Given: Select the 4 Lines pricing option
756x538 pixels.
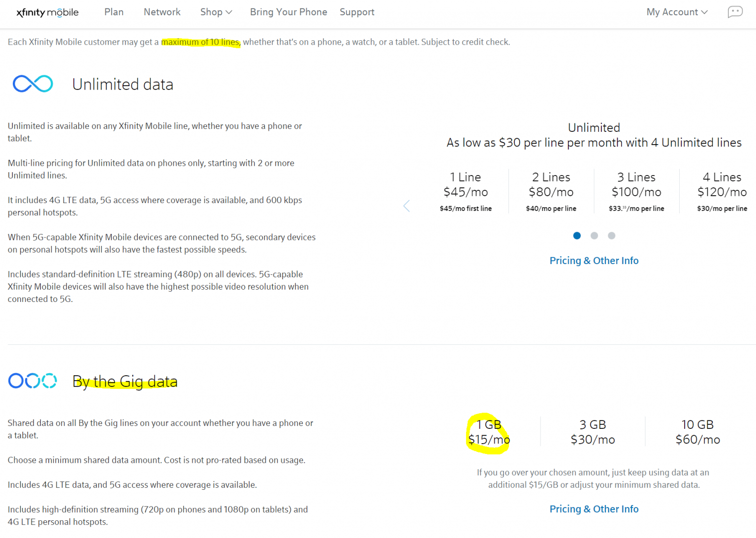Looking at the screenshot, I should [x=722, y=191].
